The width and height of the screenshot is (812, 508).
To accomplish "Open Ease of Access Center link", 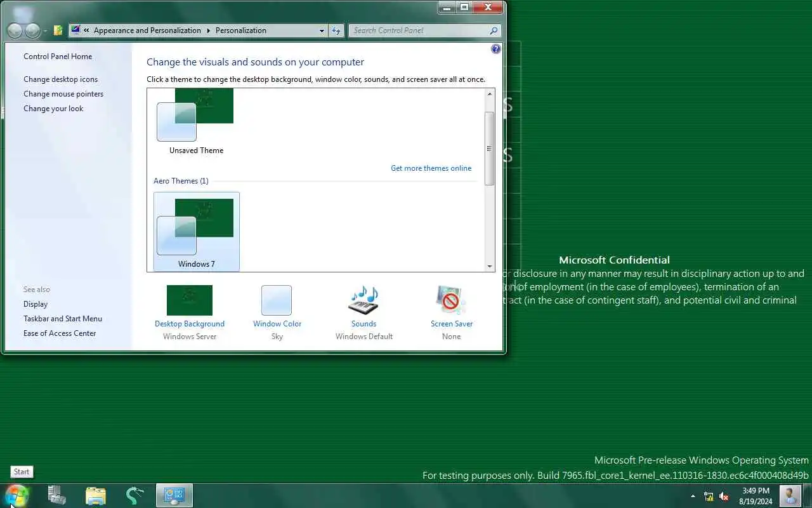I will [x=60, y=333].
